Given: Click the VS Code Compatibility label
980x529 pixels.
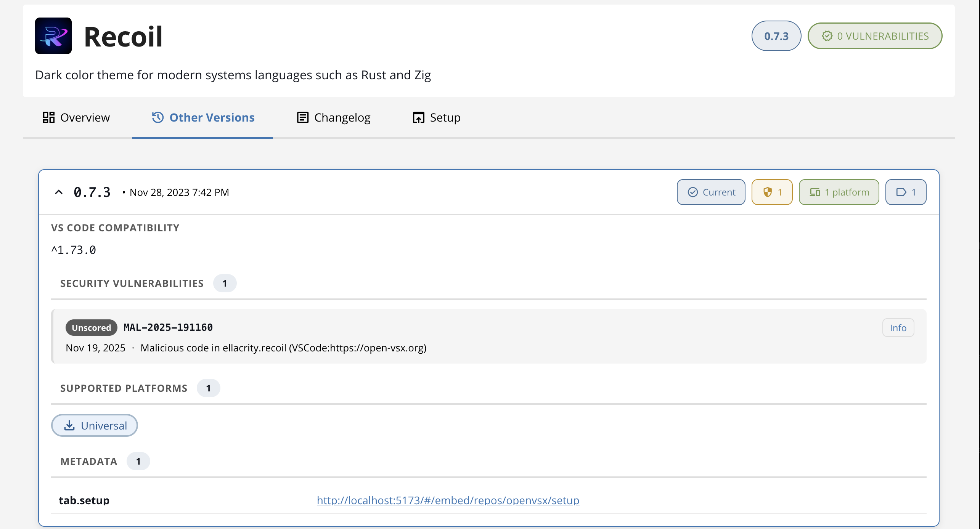Looking at the screenshot, I should [x=115, y=228].
